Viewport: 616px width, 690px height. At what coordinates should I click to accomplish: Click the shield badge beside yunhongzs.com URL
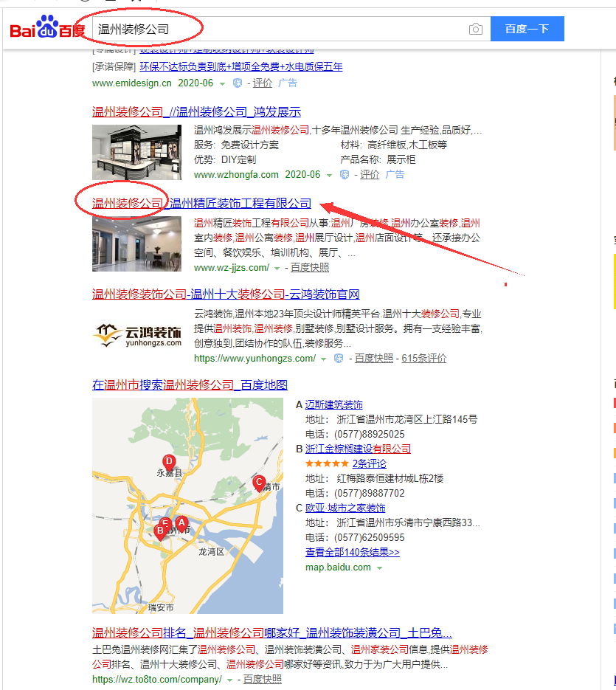click(339, 359)
